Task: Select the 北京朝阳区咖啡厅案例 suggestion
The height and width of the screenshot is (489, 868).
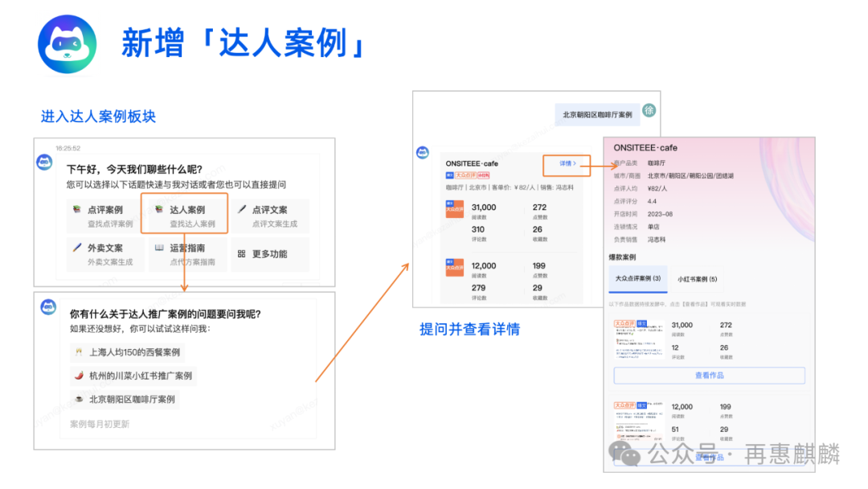Action: tap(129, 399)
